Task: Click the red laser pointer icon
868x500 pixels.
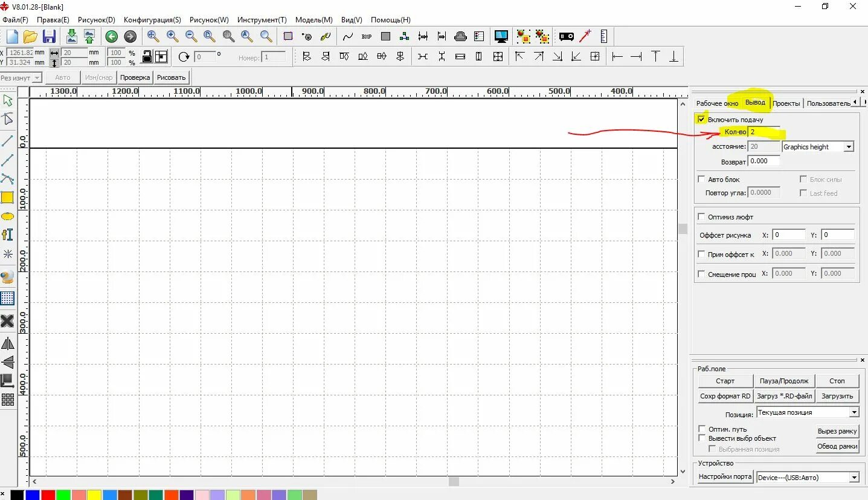Action: (x=585, y=36)
